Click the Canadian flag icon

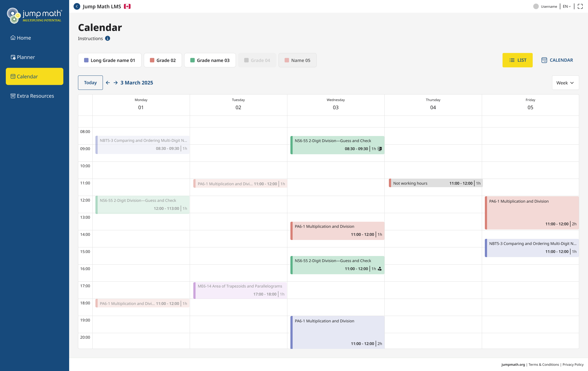pos(127,6)
